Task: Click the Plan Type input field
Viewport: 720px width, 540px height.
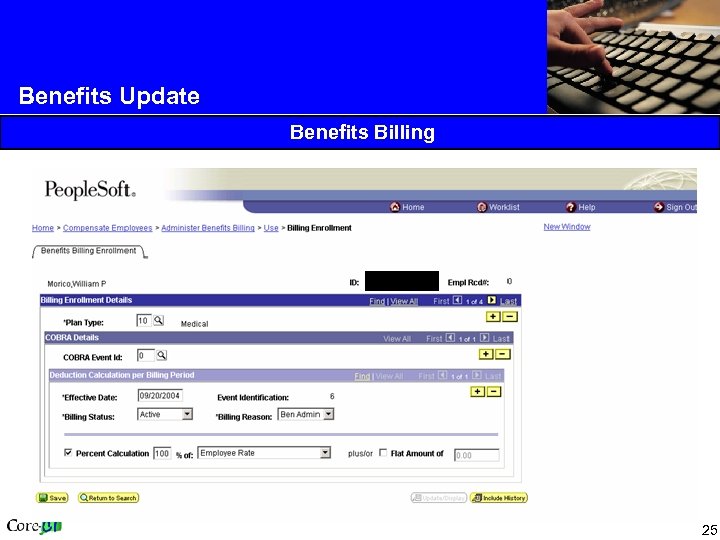Action: 143,321
